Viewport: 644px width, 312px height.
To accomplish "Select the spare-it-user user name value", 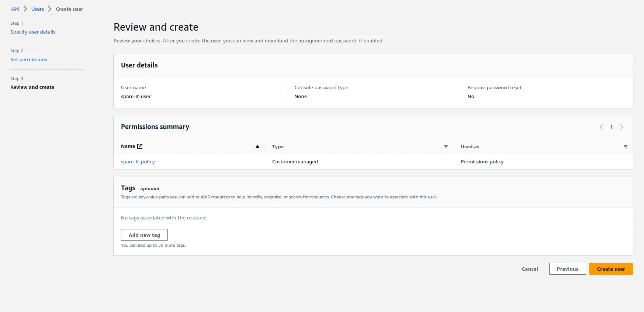I will point(136,96).
